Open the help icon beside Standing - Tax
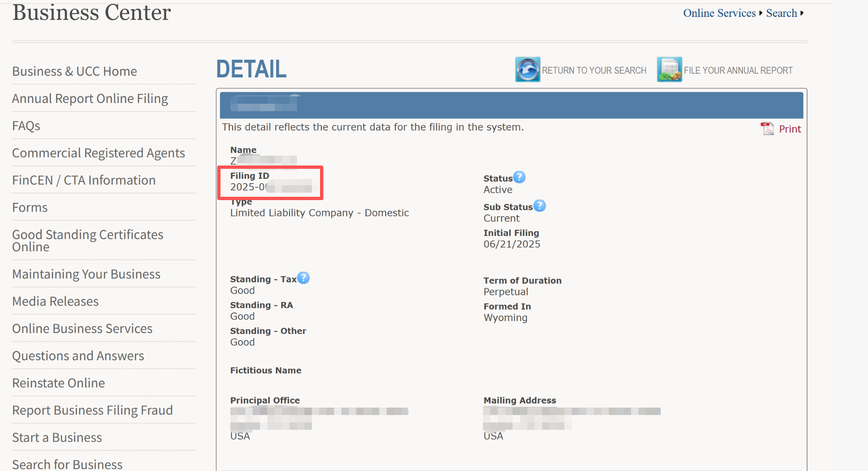Screen dimensions: 868x471 [303, 278]
